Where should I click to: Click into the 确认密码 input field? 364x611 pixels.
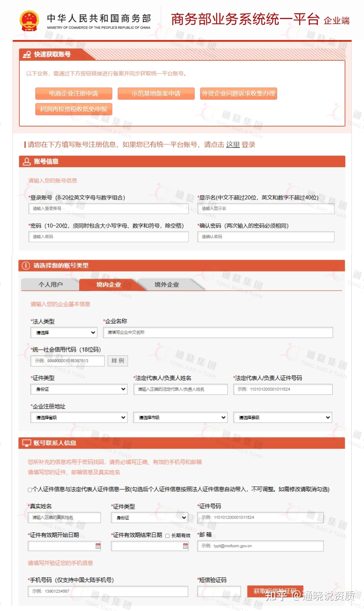(x=266, y=237)
